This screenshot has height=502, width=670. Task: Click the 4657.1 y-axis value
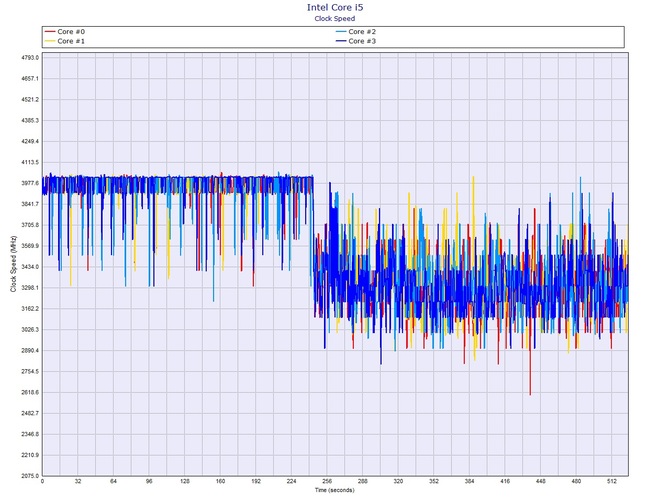click(30, 79)
